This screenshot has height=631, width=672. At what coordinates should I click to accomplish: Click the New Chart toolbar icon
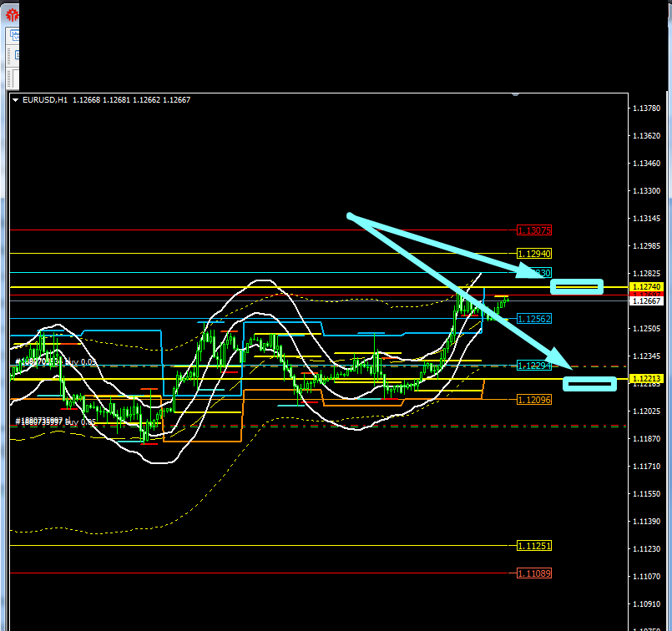14,35
